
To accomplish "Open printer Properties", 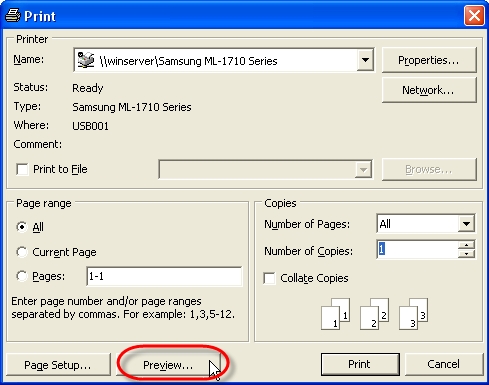I will pyautogui.click(x=429, y=60).
